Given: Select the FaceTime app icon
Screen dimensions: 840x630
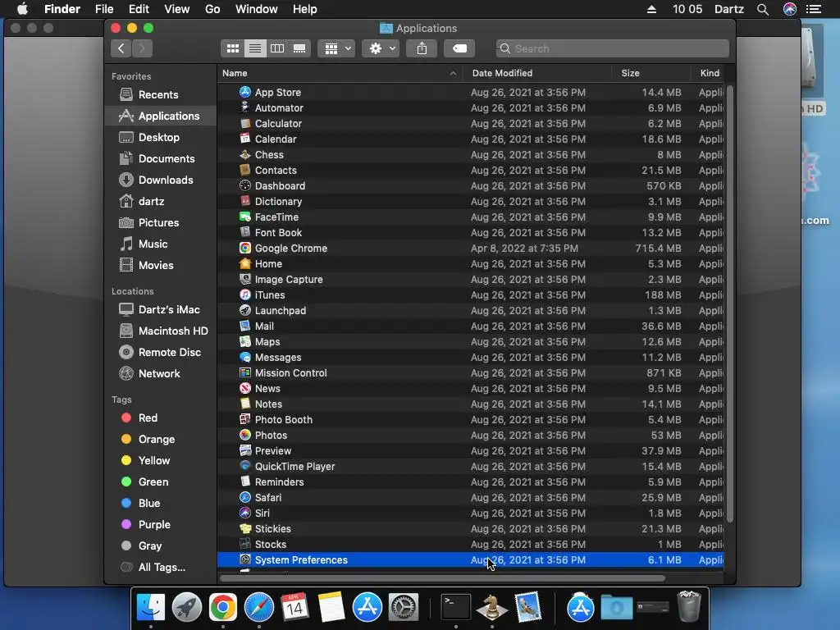Looking at the screenshot, I should 244,217.
